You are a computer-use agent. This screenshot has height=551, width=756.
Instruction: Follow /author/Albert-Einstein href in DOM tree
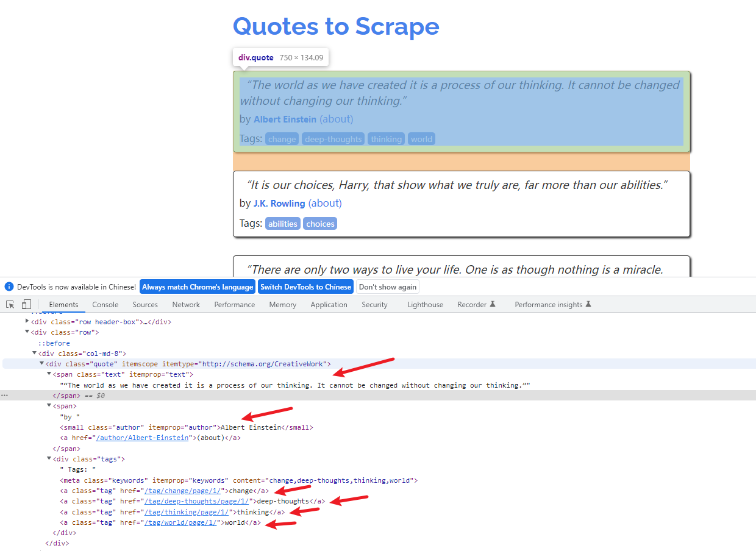click(142, 438)
